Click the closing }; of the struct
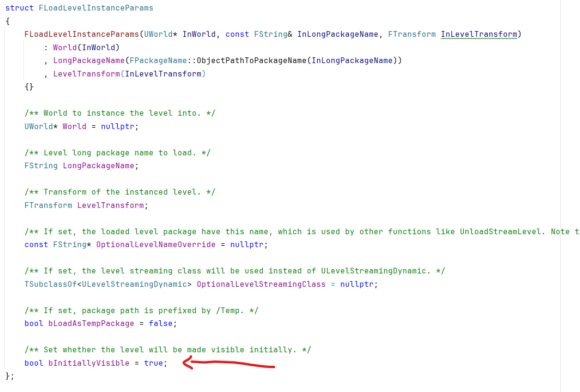Viewport: 580px width, 392px height. pyautogui.click(x=10, y=376)
